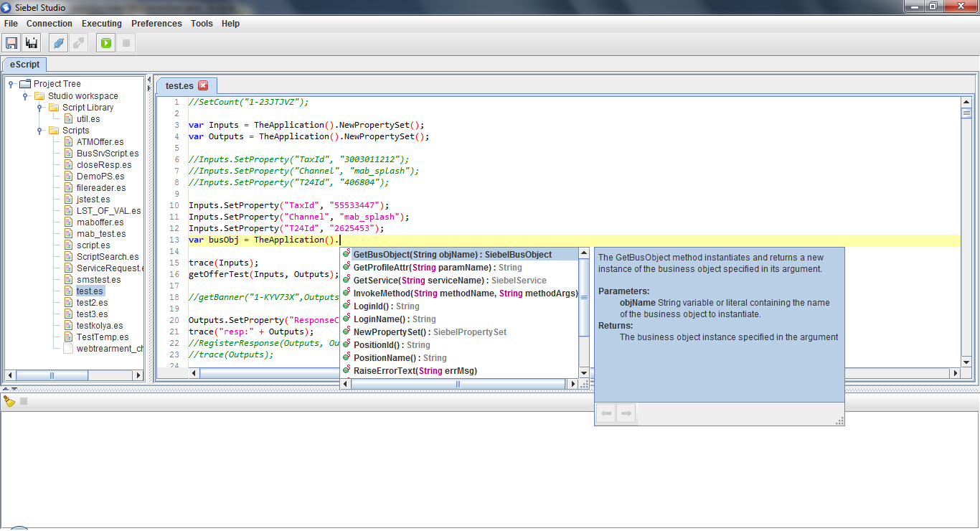Open mab_test.es in the project tree
The height and width of the screenshot is (531, 980).
point(101,233)
